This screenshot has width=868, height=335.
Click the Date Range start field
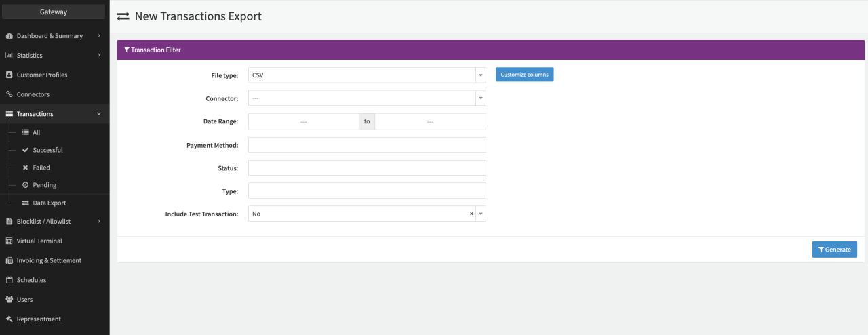tap(304, 122)
